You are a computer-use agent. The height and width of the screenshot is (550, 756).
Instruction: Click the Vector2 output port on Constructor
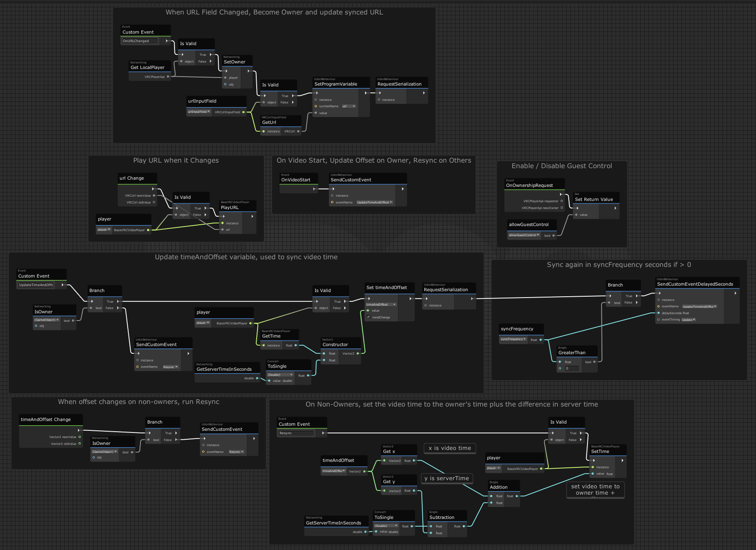point(358,353)
